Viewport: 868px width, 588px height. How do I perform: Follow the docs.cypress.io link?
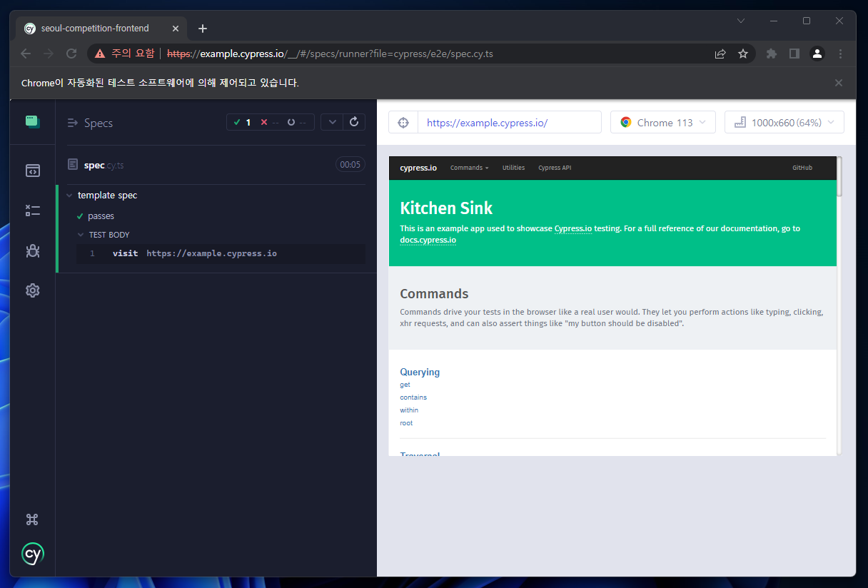[428, 240]
